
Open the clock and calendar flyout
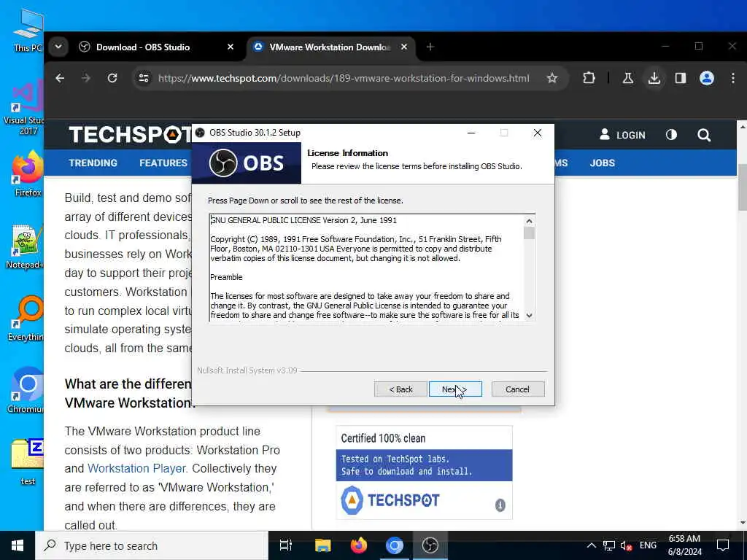pos(684,545)
